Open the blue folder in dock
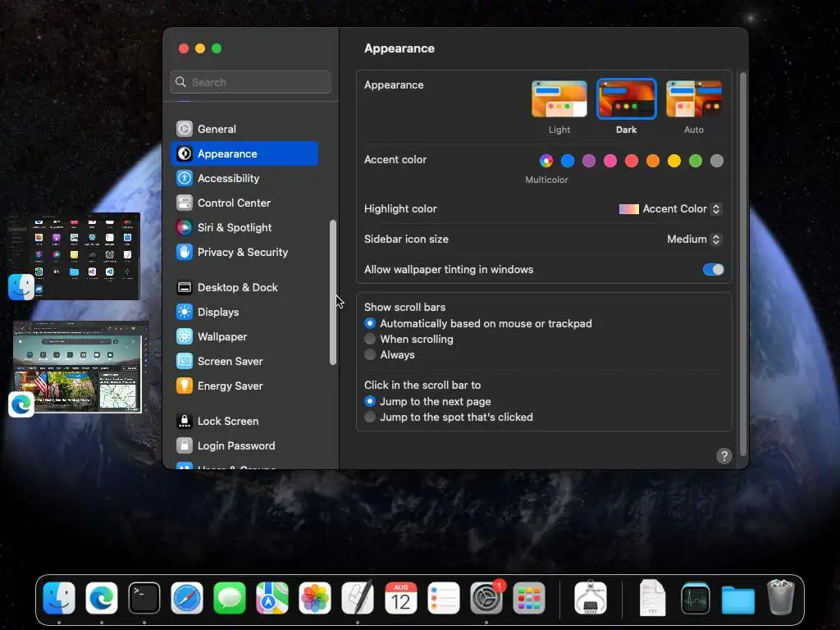 click(x=737, y=600)
